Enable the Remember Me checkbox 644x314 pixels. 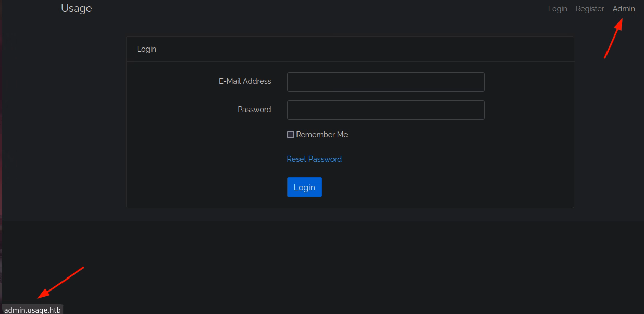click(291, 135)
